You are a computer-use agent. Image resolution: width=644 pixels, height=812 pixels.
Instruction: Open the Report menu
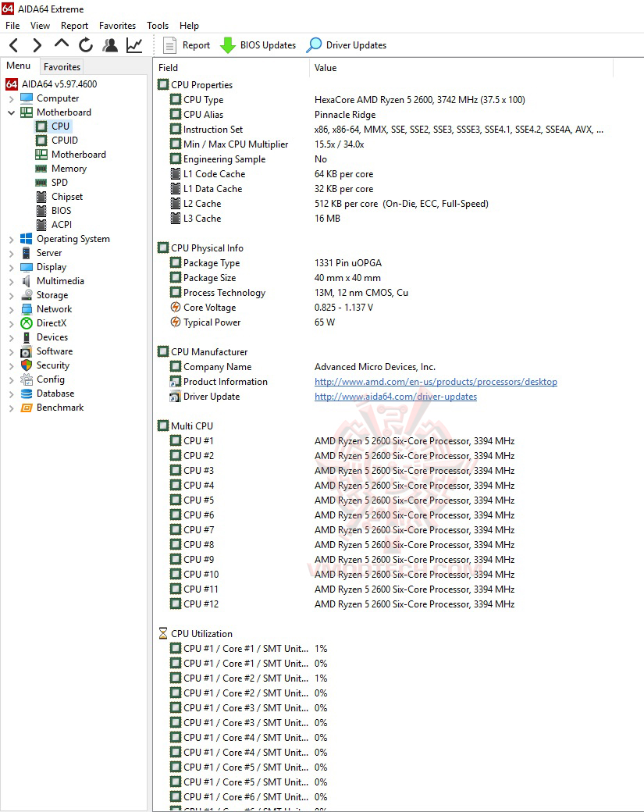74,25
